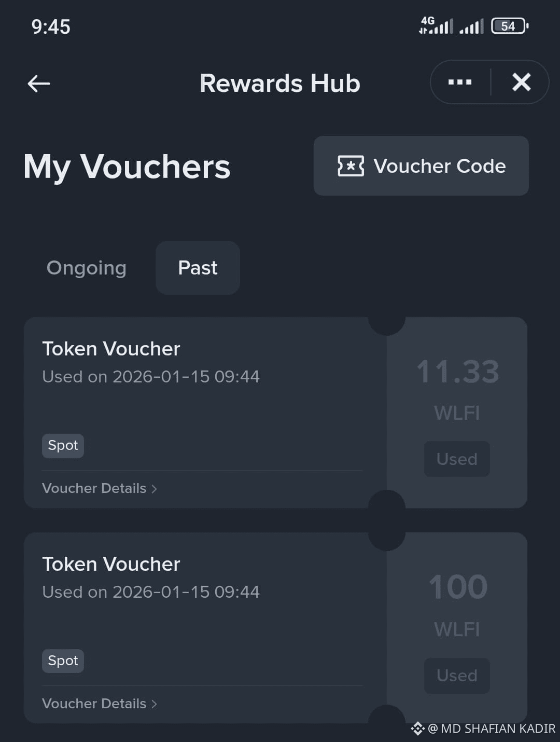Viewport: 560px width, 742px height.
Task: Tap the Spot tag on first voucher
Action: (x=63, y=446)
